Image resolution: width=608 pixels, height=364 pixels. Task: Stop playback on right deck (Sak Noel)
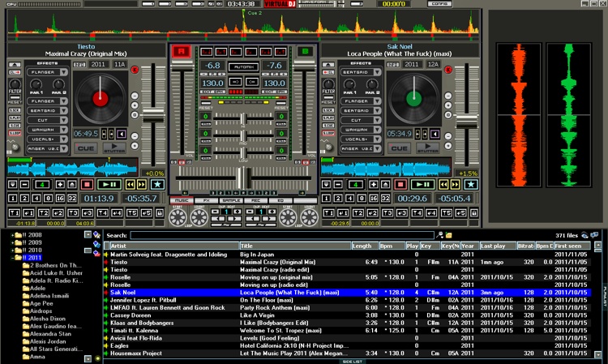400,185
